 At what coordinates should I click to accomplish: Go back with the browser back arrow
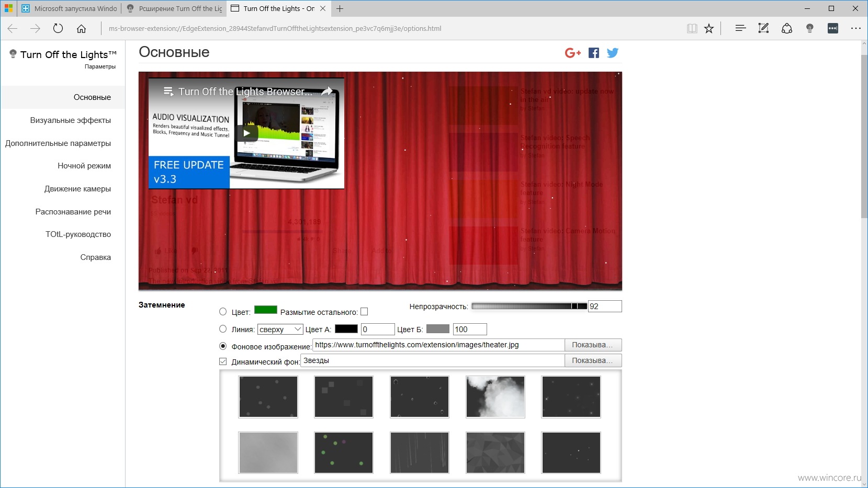click(x=13, y=29)
